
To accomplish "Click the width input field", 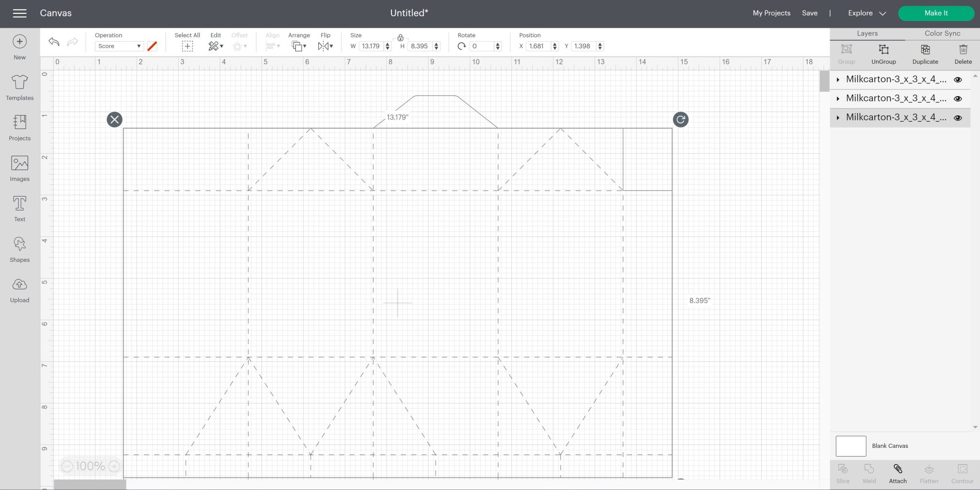I will pyautogui.click(x=371, y=46).
